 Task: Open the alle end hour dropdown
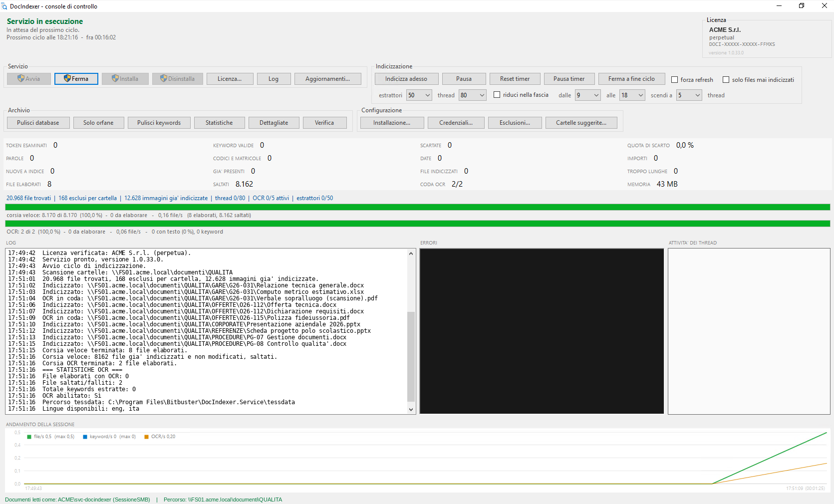pyautogui.click(x=632, y=95)
